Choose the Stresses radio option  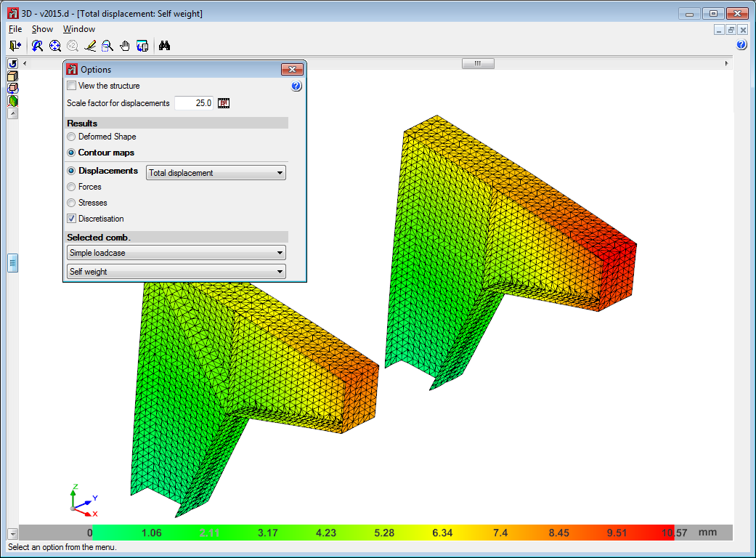tap(71, 203)
